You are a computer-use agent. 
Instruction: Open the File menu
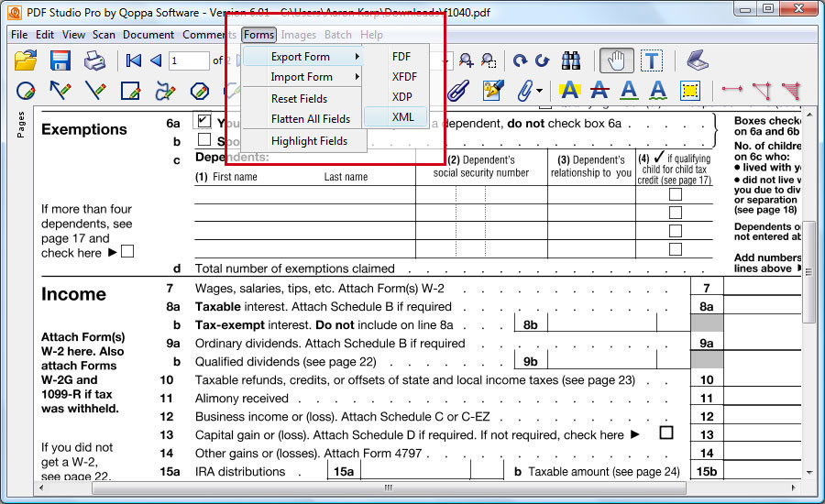[19, 35]
